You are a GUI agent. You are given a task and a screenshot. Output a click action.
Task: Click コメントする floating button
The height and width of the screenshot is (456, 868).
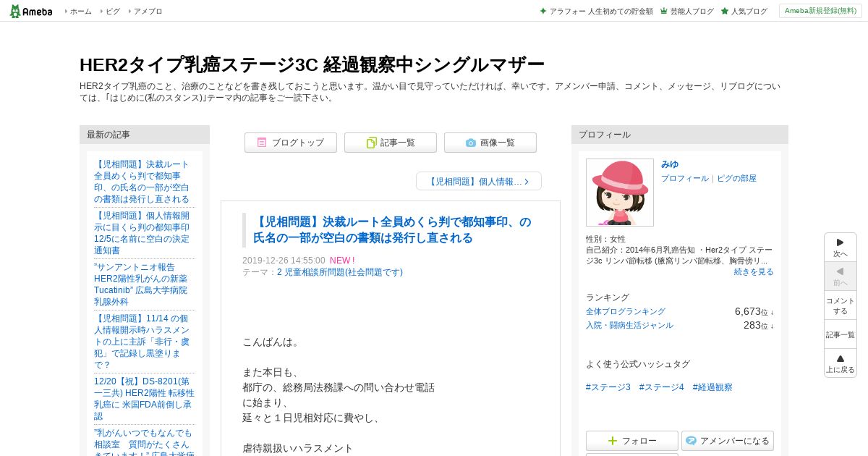pos(841,305)
